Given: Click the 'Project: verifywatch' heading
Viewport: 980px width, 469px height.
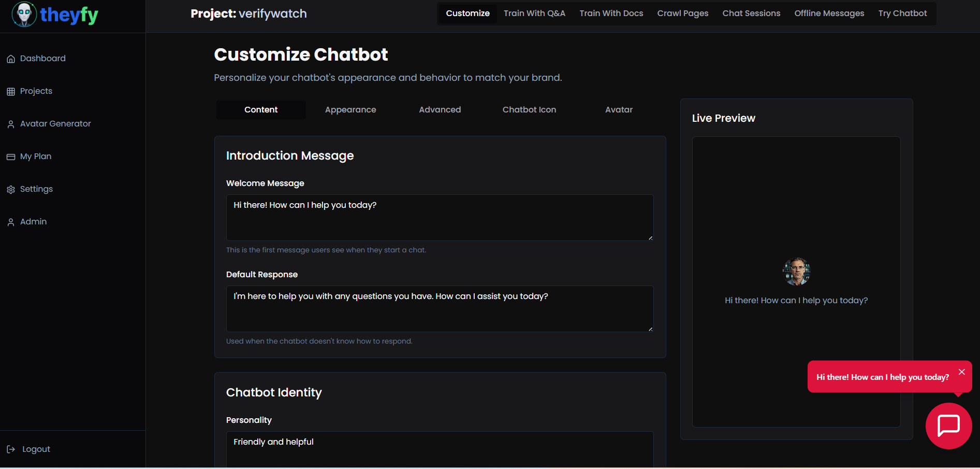Looking at the screenshot, I should click(x=248, y=14).
